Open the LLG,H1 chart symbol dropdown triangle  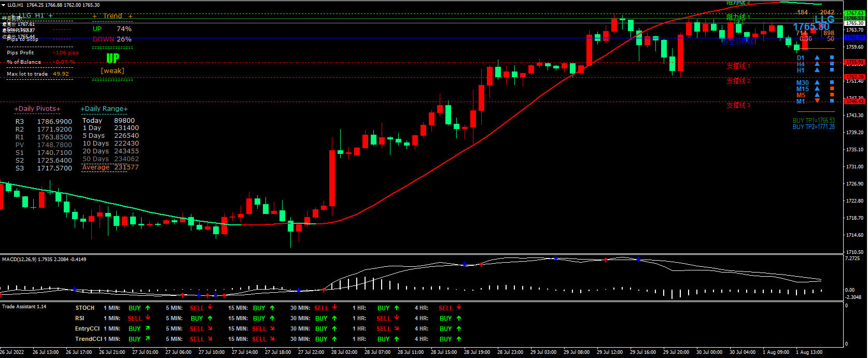point(3,5)
